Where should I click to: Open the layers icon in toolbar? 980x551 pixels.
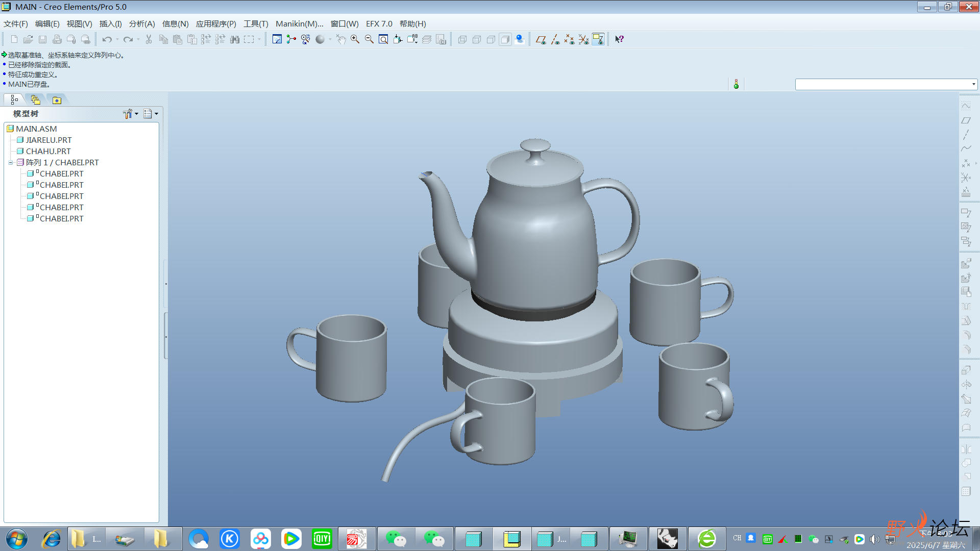point(427,39)
